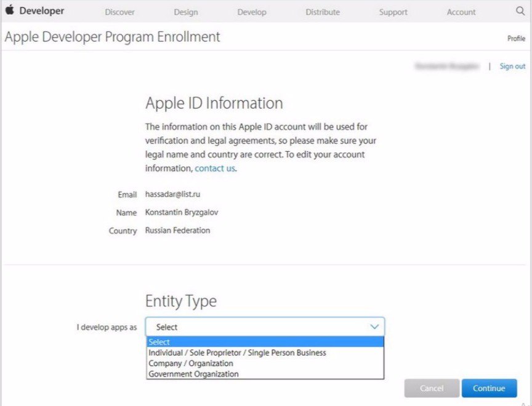The height and width of the screenshot is (406, 532).
Task: Click the blue Continue button
Action: click(490, 388)
